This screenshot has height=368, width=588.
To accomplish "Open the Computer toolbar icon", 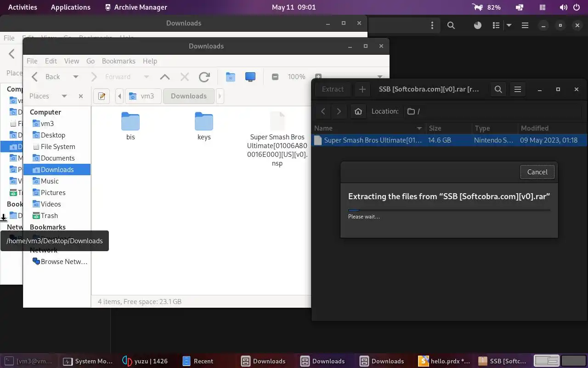I will 250,77.
